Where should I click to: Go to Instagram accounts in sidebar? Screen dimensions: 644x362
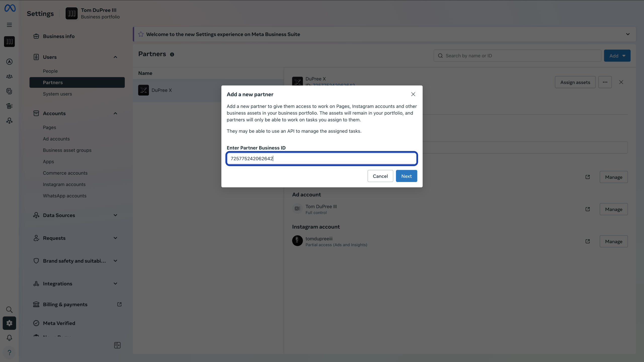(x=64, y=184)
